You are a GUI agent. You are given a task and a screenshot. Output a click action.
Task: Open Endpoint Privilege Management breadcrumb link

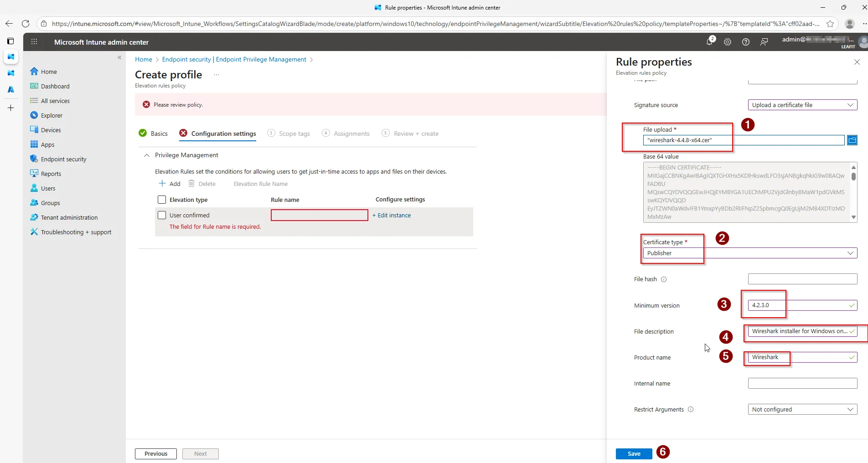pyautogui.click(x=234, y=59)
